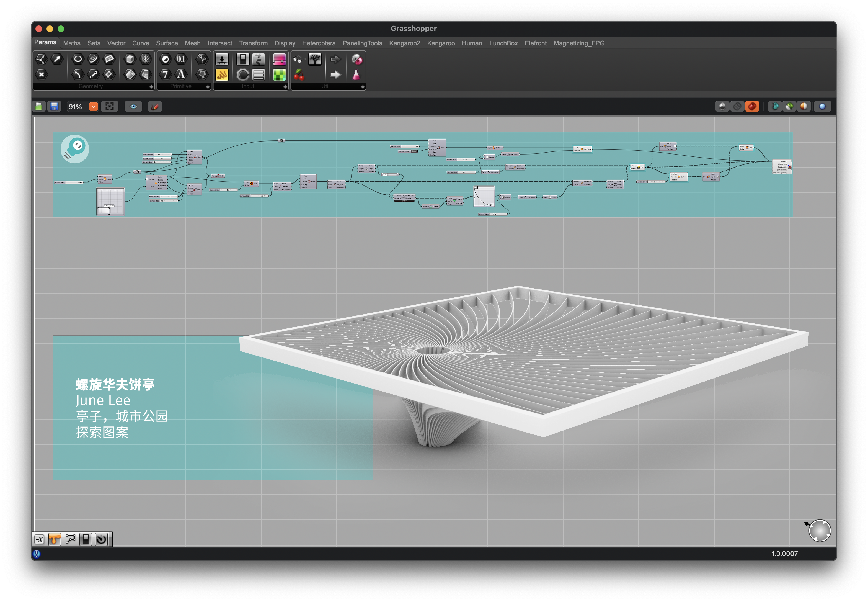Image resolution: width=868 pixels, height=602 pixels.
Task: Choose the Cherry Picker util icon
Action: click(x=299, y=75)
